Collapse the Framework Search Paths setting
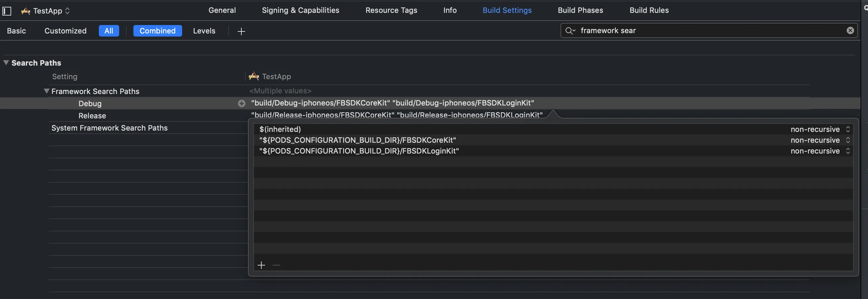The width and height of the screenshot is (868, 299). (x=47, y=91)
